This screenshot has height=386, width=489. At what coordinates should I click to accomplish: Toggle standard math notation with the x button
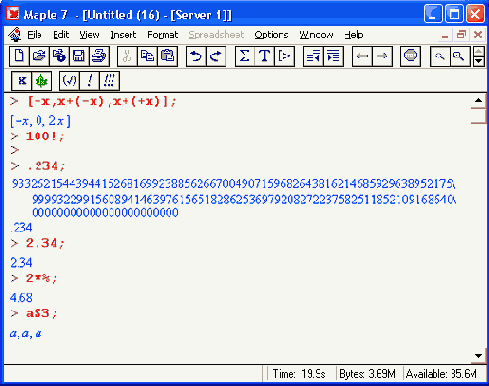[x=22, y=81]
